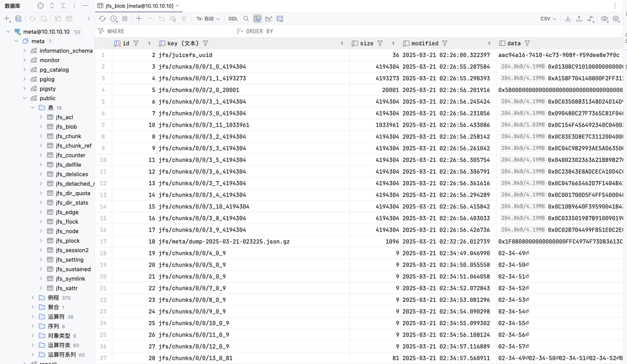Screen dimensions: 627x364
Task: Click the locate target crosshair icon
Action: click(x=41, y=6)
